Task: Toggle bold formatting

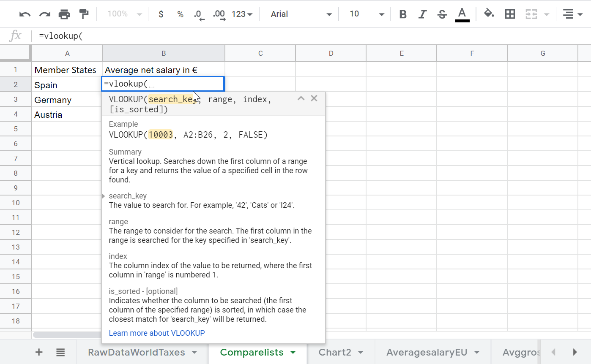Action: pyautogui.click(x=402, y=14)
